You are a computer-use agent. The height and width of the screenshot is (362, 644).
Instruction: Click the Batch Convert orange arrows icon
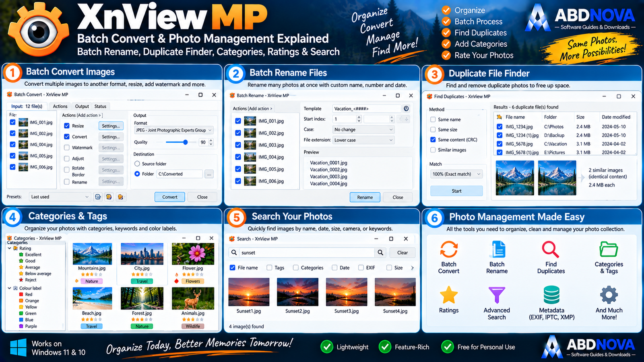[448, 249]
